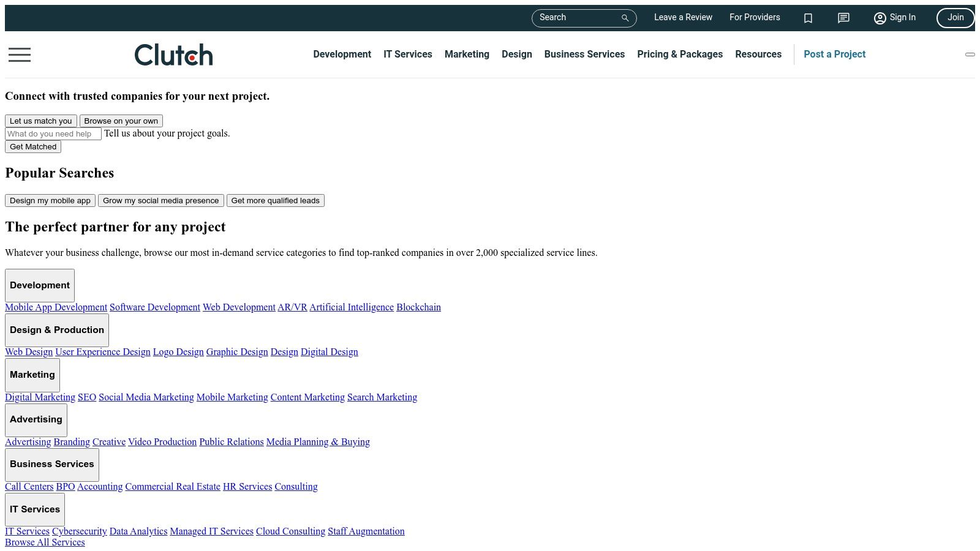Open the Branding link
The image size is (980, 551).
coord(72,442)
